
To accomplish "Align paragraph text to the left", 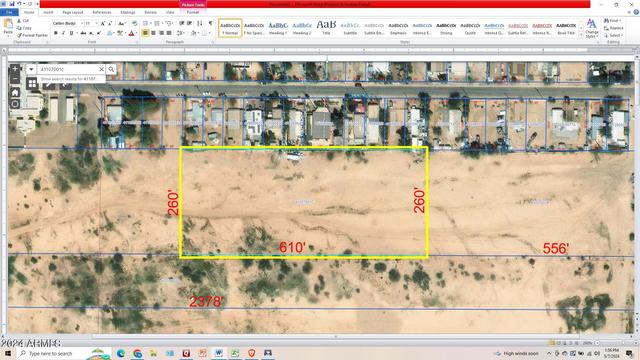I will pos(145,33).
